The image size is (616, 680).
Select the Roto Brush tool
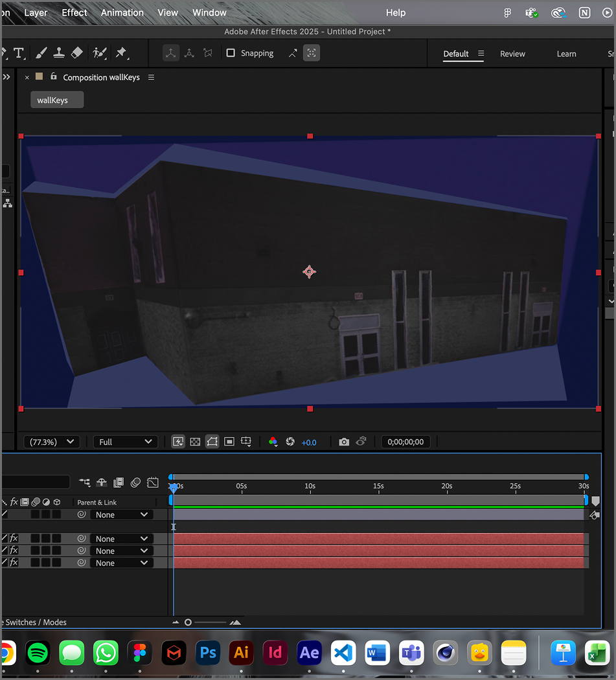[x=98, y=52]
